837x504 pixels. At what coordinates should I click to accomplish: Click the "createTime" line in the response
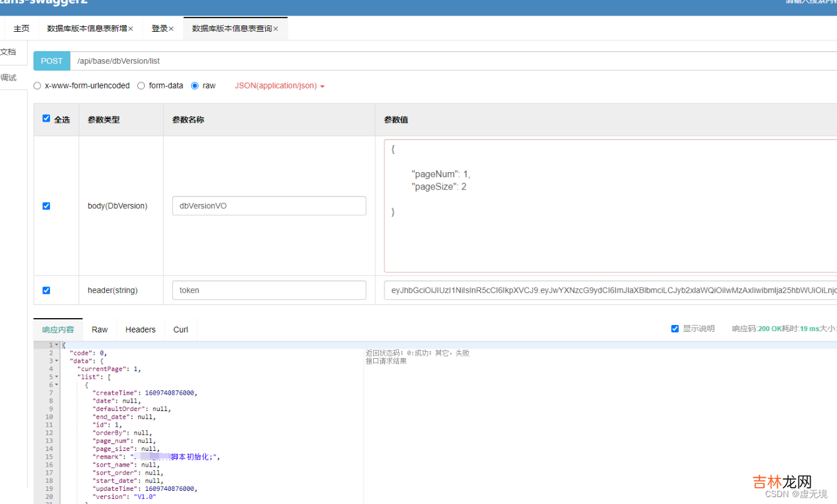point(145,393)
